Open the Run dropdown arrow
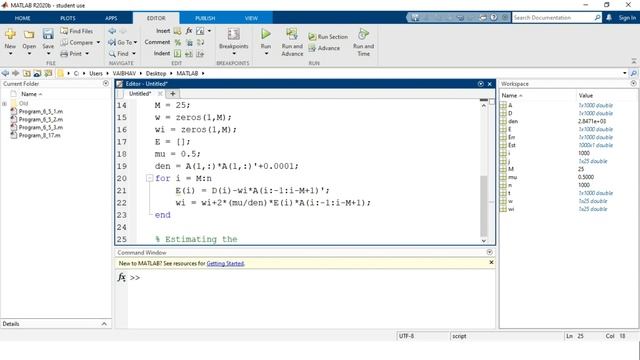This screenshot has height=360, width=640. 266,54
